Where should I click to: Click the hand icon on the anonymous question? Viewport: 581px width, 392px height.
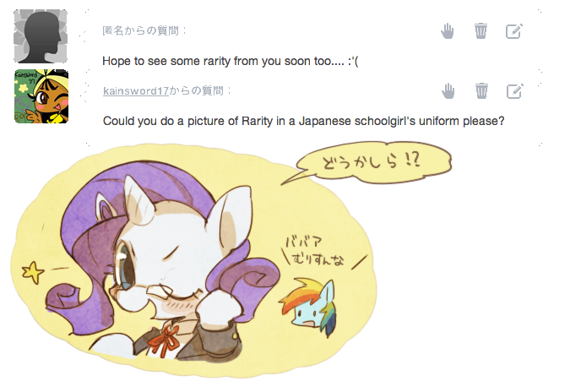[448, 31]
